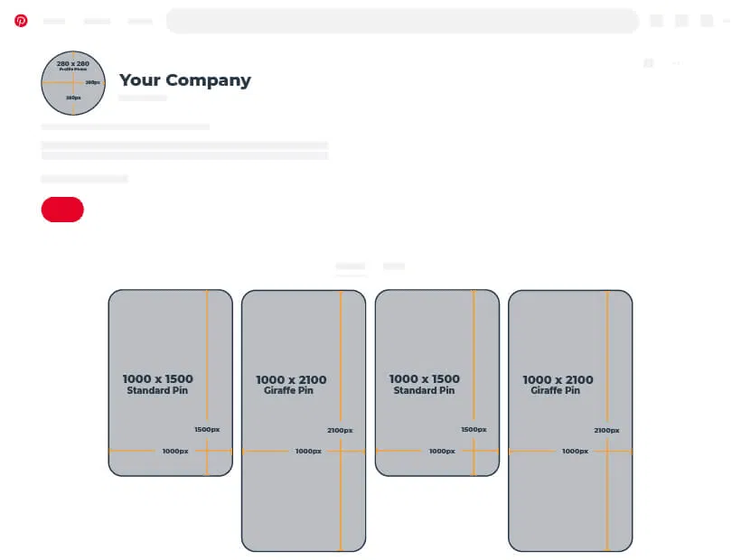The width and height of the screenshot is (741, 560).
Task: Click the search bar at top
Action: click(402, 21)
